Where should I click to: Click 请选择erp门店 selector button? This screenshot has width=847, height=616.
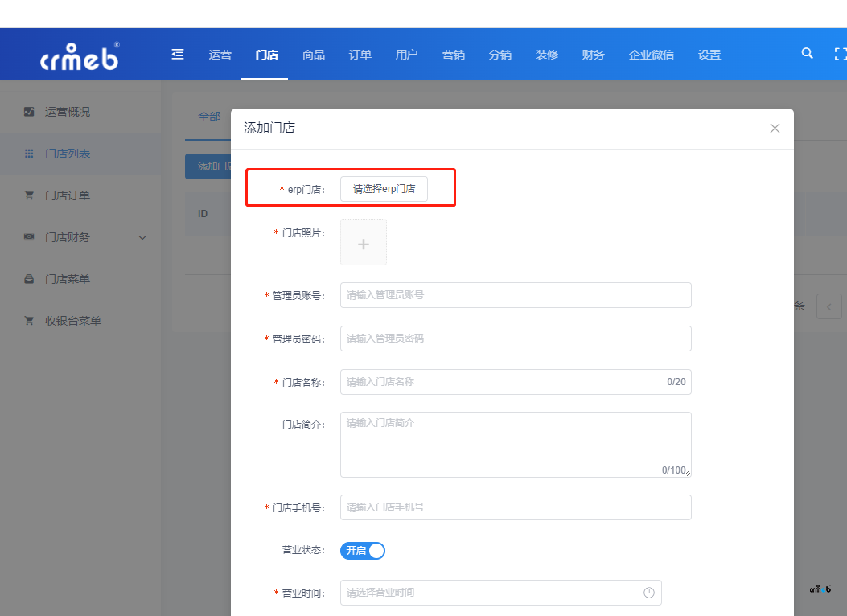tap(384, 189)
